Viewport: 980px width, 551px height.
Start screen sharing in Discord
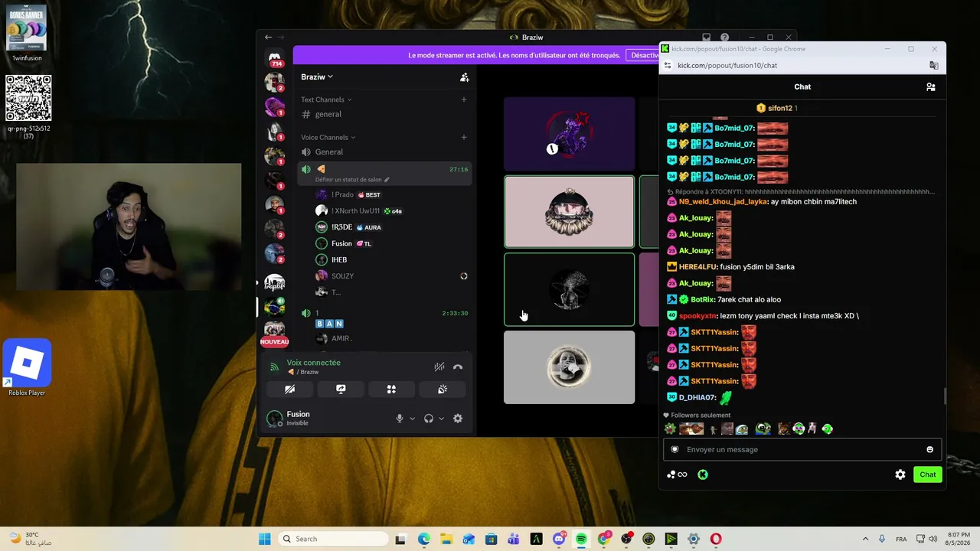[x=341, y=390]
